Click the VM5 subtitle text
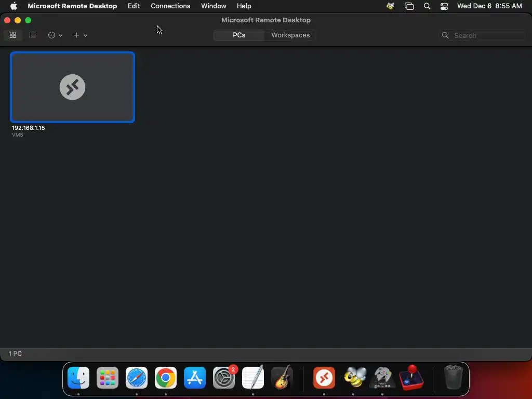Screen dimensions: 532x399 [x=18, y=135]
